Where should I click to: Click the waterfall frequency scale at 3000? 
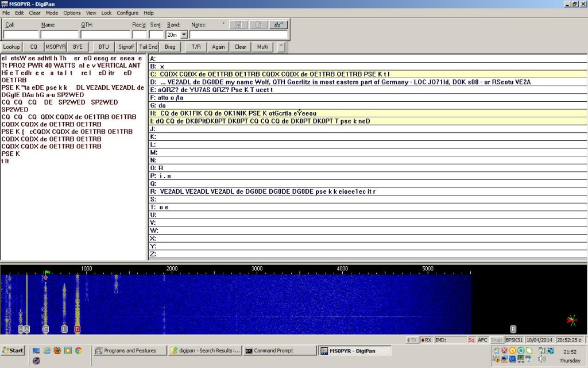pos(257,269)
